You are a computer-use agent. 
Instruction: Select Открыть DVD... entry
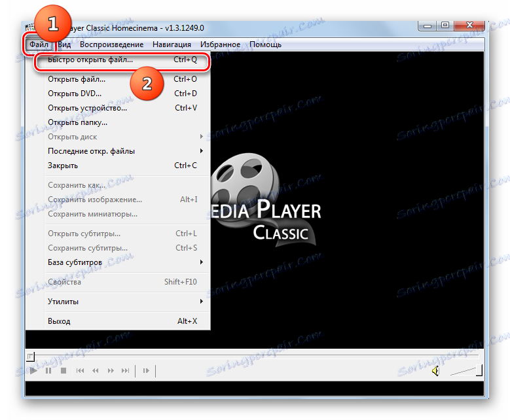point(122,94)
